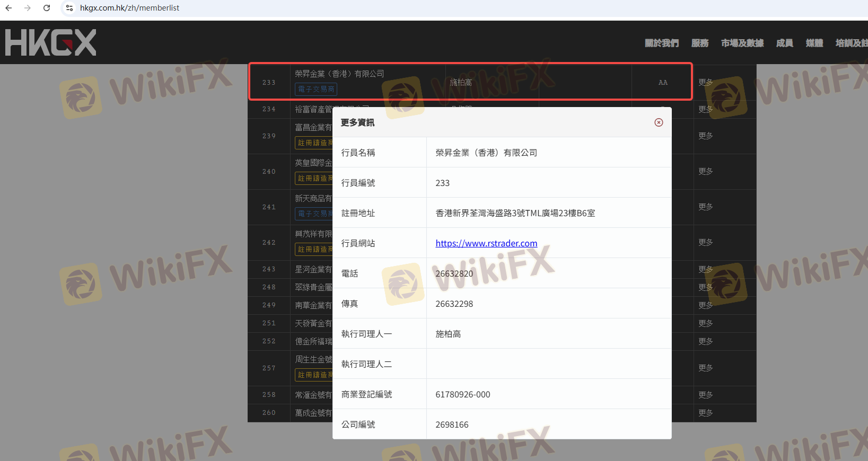Click 更多 for member row 260
This screenshot has width=868, height=461.
[x=705, y=413]
